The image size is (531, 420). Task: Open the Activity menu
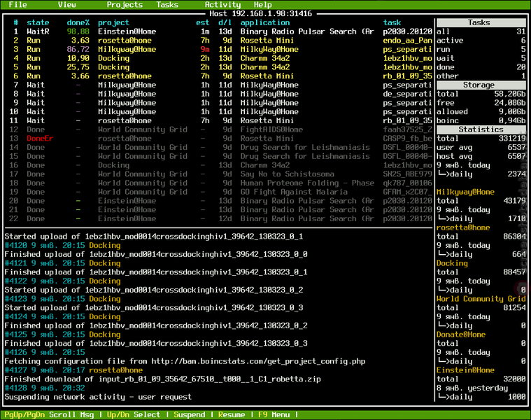pyautogui.click(x=222, y=4)
